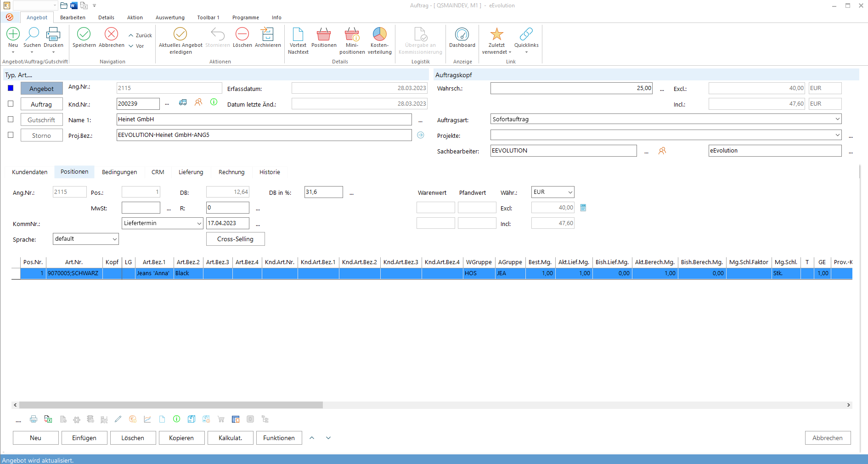
Task: Click the green info icon beside Knd.Nr.
Action: tap(214, 102)
